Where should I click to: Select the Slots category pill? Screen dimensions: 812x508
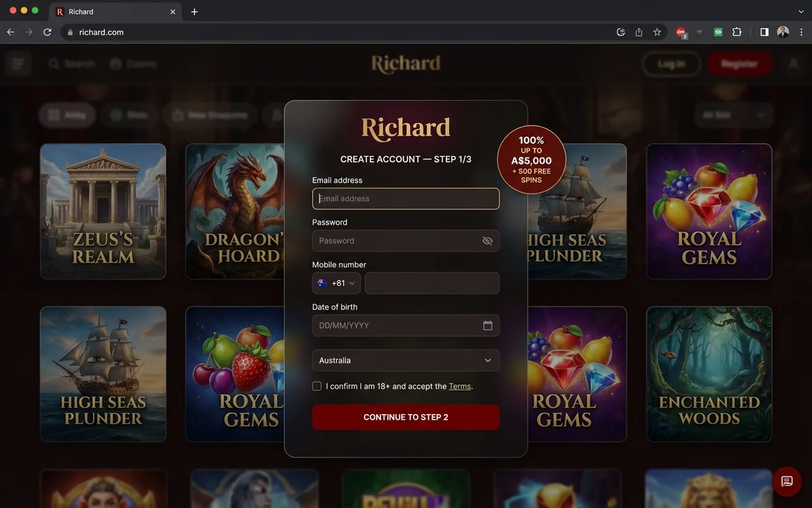tap(129, 115)
